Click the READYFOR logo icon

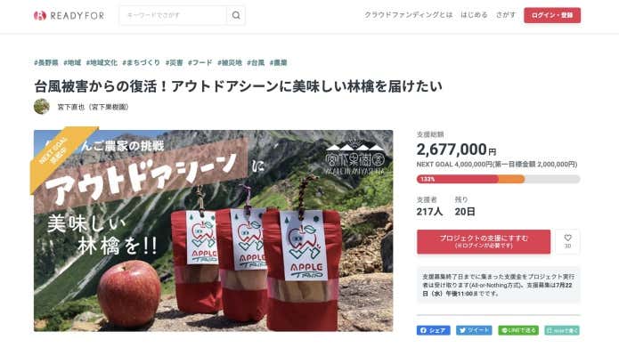coord(40,15)
